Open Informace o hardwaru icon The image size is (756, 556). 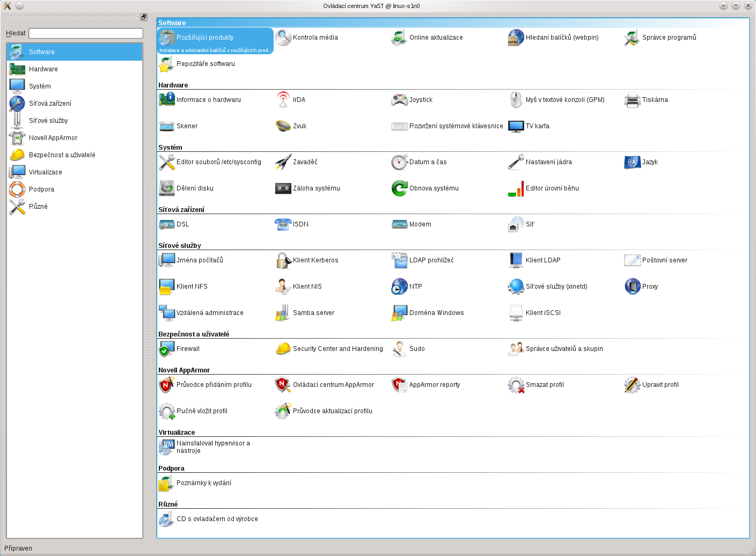pyautogui.click(x=166, y=100)
